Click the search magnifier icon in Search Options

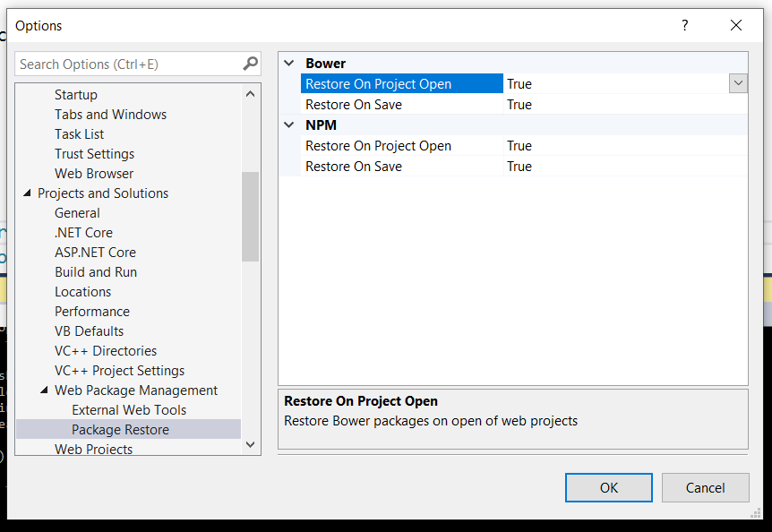click(x=250, y=64)
